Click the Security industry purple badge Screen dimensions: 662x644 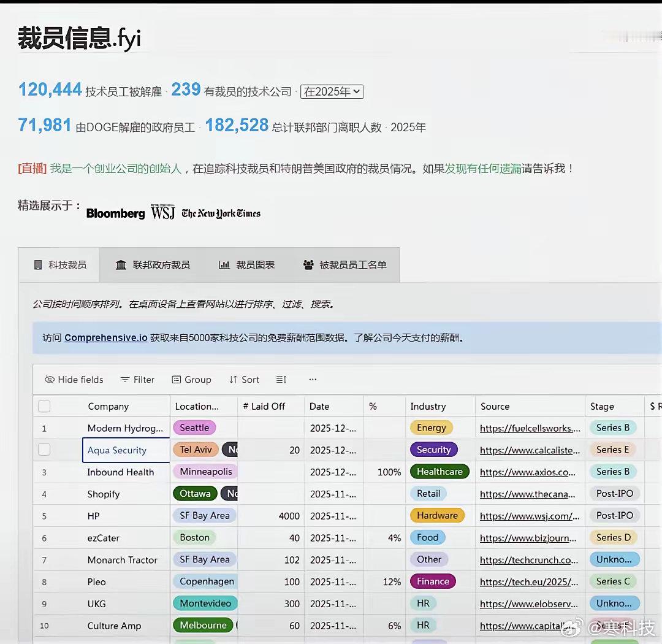[x=433, y=450]
